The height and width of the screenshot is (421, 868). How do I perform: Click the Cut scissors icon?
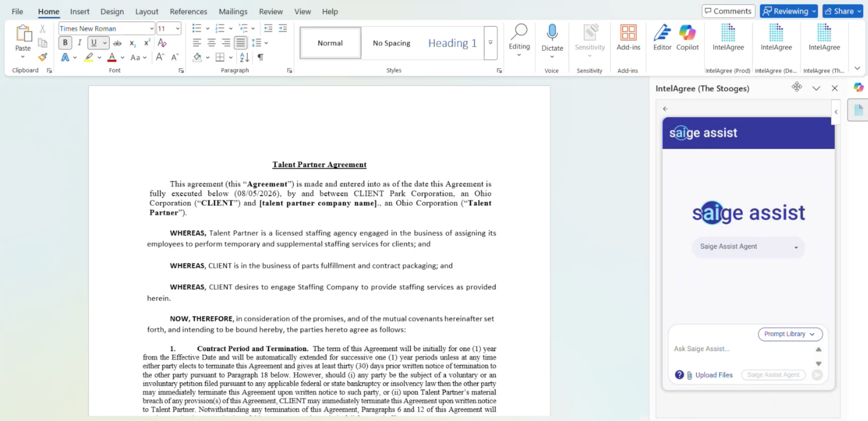coord(42,29)
